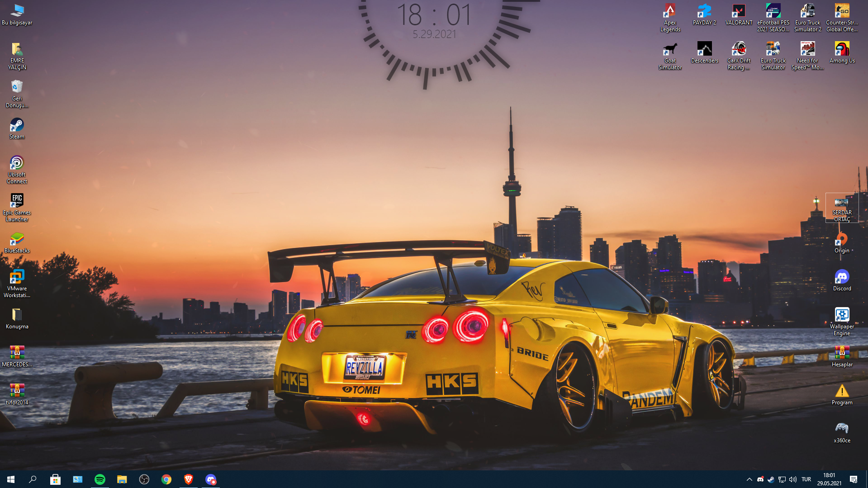
Task: Select the Hesaplar archive file
Action: point(842,356)
